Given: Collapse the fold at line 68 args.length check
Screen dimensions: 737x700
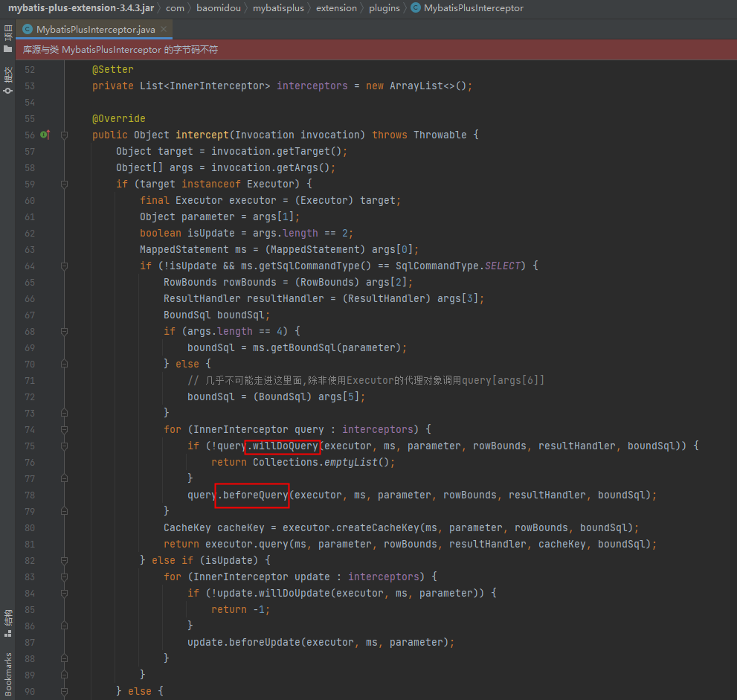Looking at the screenshot, I should click(65, 332).
